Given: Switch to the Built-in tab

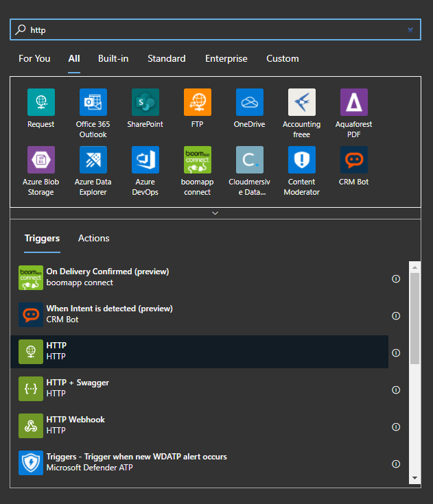Looking at the screenshot, I should pyautogui.click(x=113, y=58).
